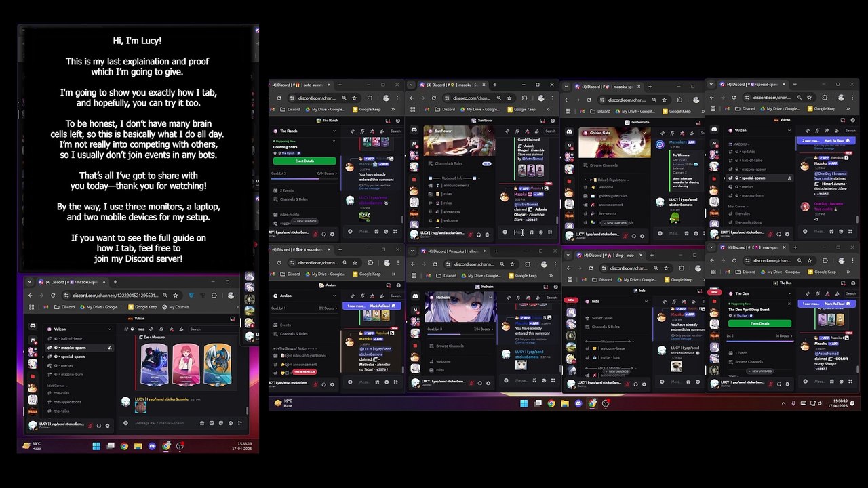Viewport: 868px width, 488px height.
Task: Bookmark the page with star in mazoku-spawn window
Action: pyautogui.click(x=176, y=296)
